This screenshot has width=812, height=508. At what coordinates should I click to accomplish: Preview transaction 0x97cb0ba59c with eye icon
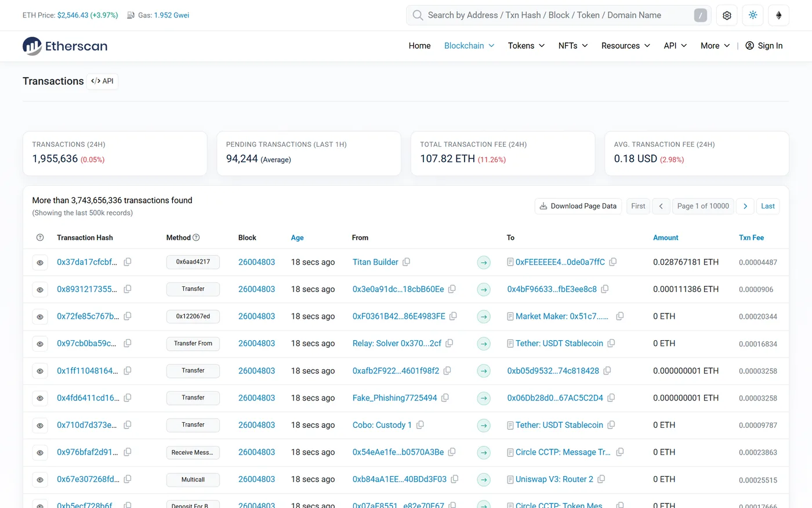[x=40, y=344]
